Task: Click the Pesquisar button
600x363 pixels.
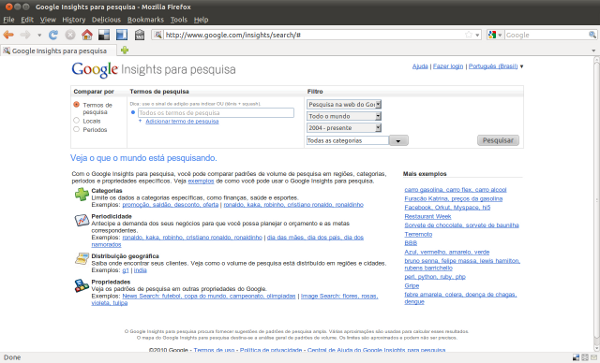Action: 498,140
